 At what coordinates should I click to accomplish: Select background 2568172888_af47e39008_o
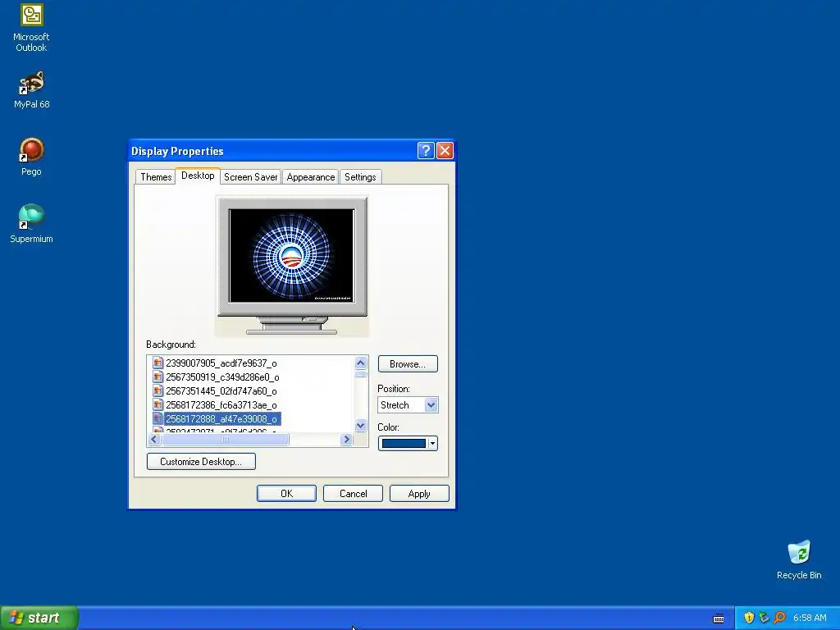pos(221,419)
